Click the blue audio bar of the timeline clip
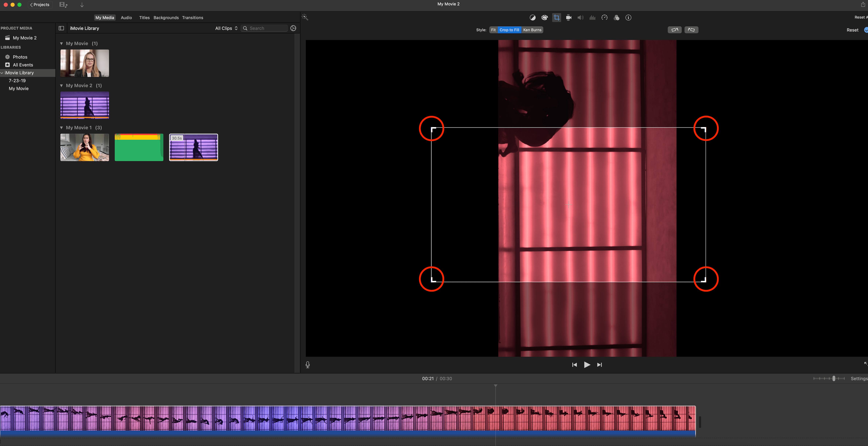 tap(348, 434)
